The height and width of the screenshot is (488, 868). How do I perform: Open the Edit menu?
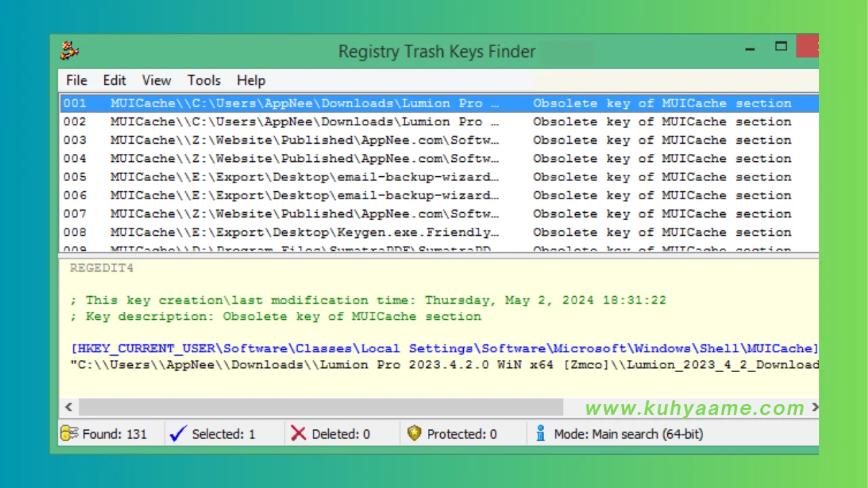(115, 81)
